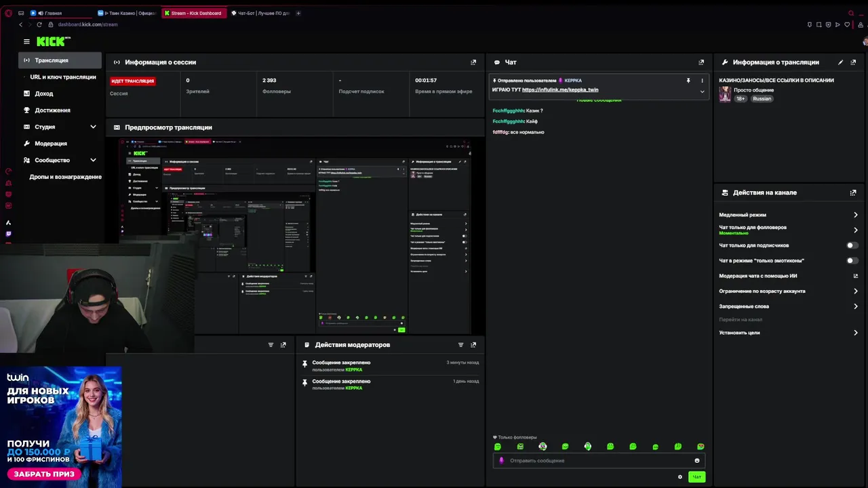
Task: Click the ЗАБРАТЬ ПРИЗ banner button
Action: 44,474
